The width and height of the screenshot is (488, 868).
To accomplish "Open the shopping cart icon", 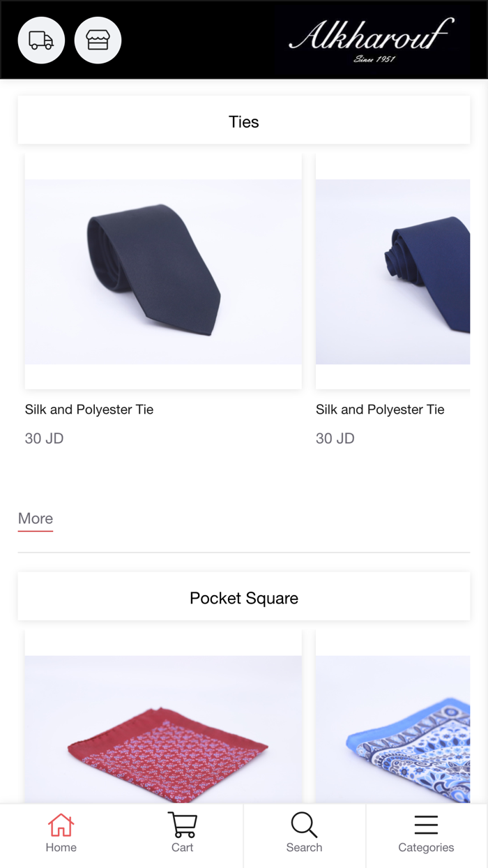I will pos(182,825).
